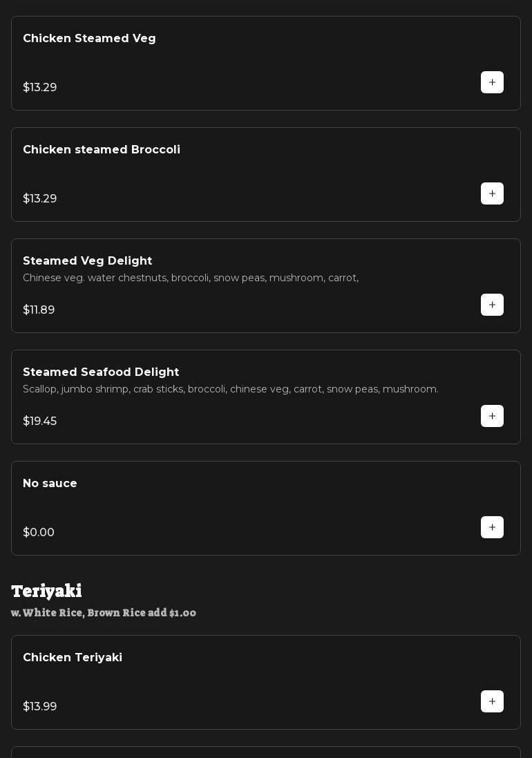Image resolution: width=532 pixels, height=758 pixels.
Task: Click plus icon for Steamed Veg Delight
Action: click(x=492, y=305)
